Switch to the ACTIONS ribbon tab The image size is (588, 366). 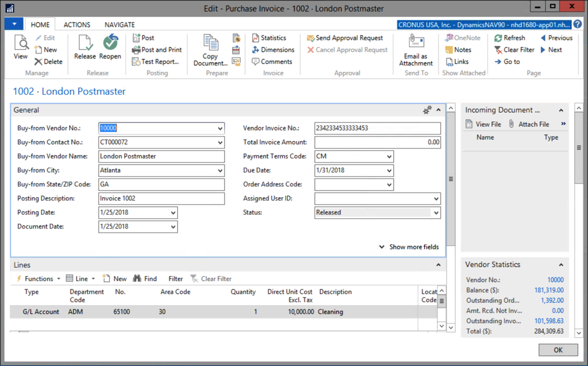tap(77, 25)
